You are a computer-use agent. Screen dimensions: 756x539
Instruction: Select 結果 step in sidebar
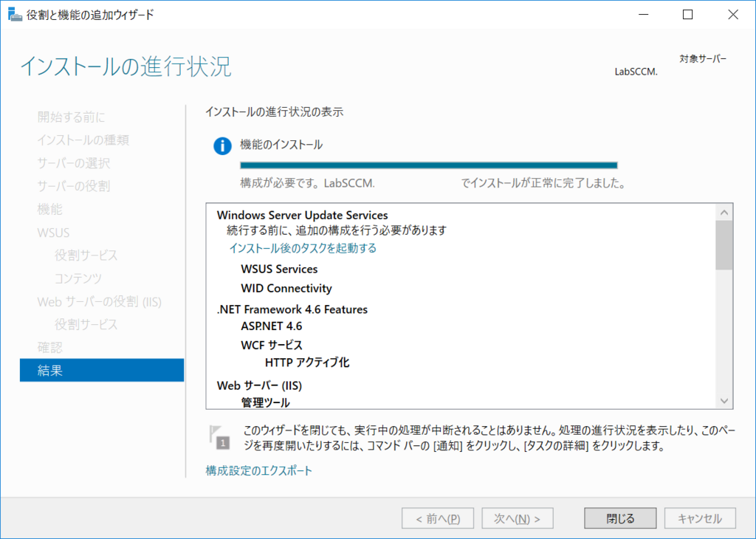tap(102, 370)
